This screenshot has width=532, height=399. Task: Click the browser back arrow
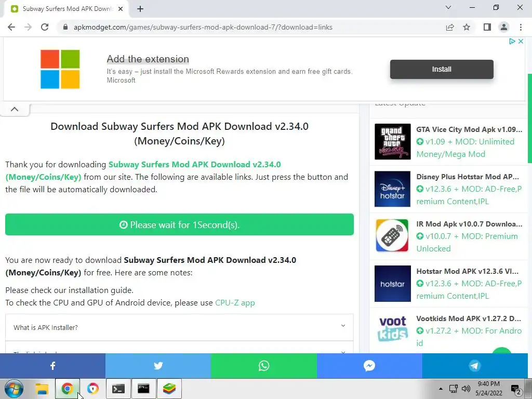[11, 27]
